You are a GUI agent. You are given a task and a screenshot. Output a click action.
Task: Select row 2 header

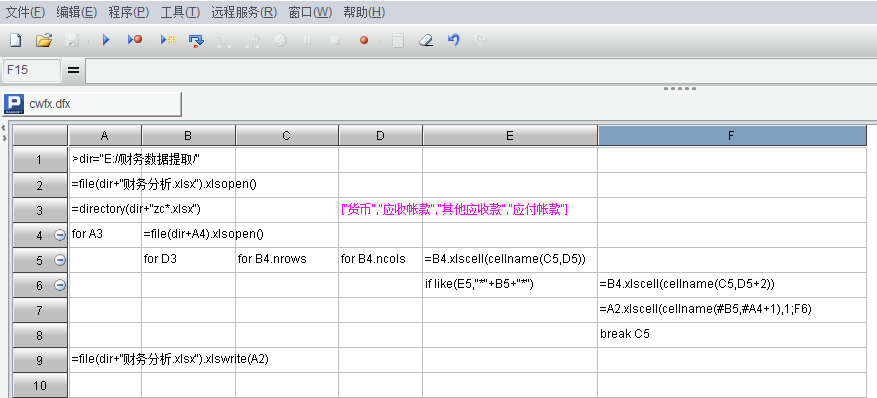40,186
